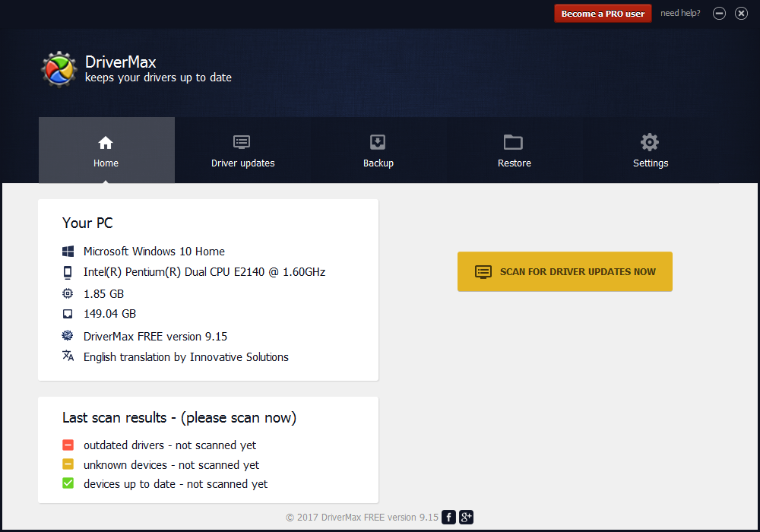Close the DriverMax window
The width and height of the screenshot is (760, 532).
741,14
